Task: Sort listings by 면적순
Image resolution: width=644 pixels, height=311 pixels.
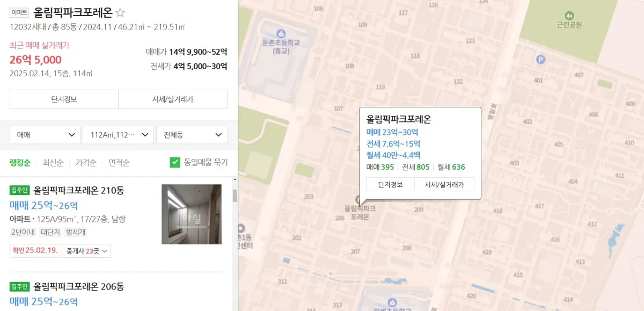Action: tap(119, 163)
